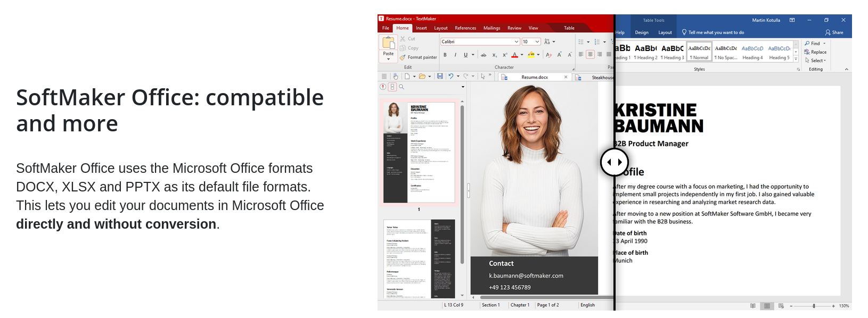This screenshot has height=318, width=868.
Task: Set font color with the red A
Action: point(514,55)
